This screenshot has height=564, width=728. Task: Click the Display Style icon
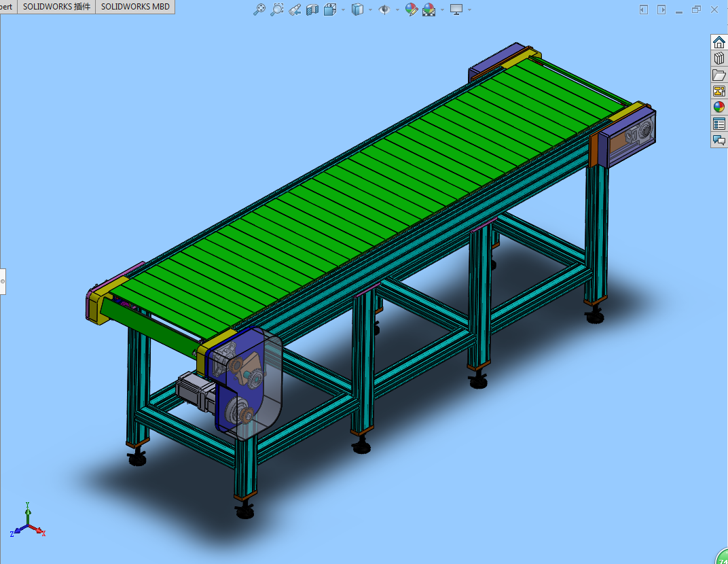(x=357, y=10)
